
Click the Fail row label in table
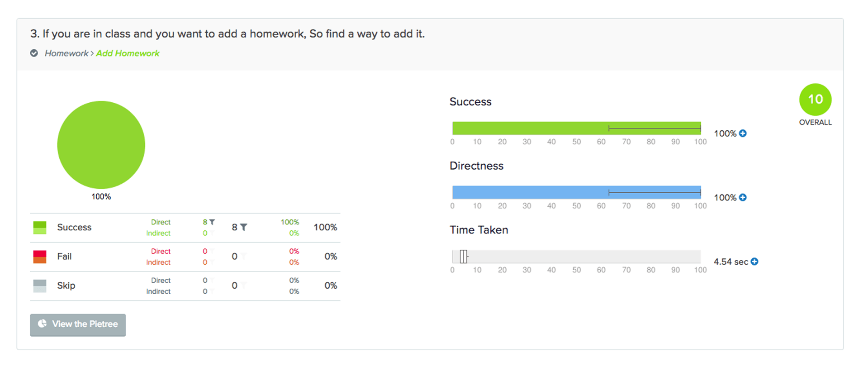64,257
